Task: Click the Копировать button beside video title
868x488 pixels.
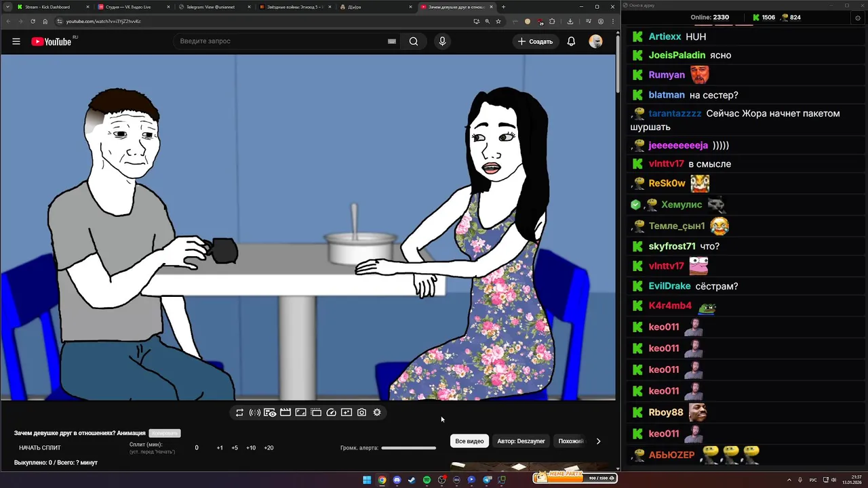Action: [164, 433]
